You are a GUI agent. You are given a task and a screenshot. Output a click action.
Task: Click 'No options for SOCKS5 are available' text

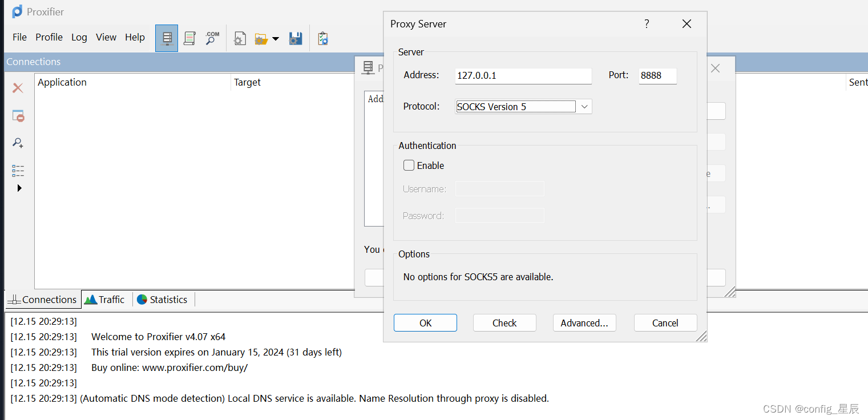478,277
